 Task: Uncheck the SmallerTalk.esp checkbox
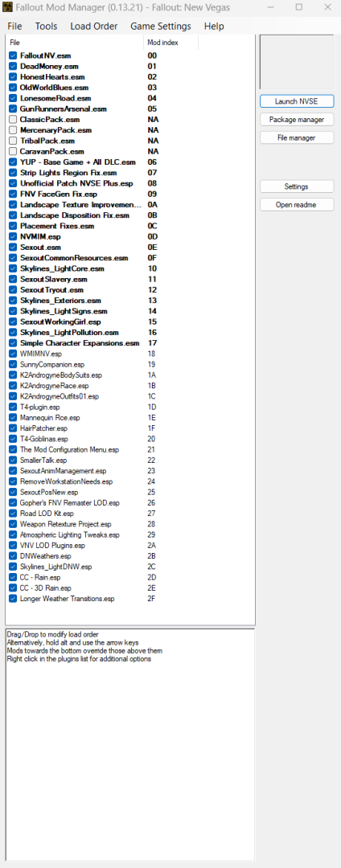pyautogui.click(x=13, y=460)
